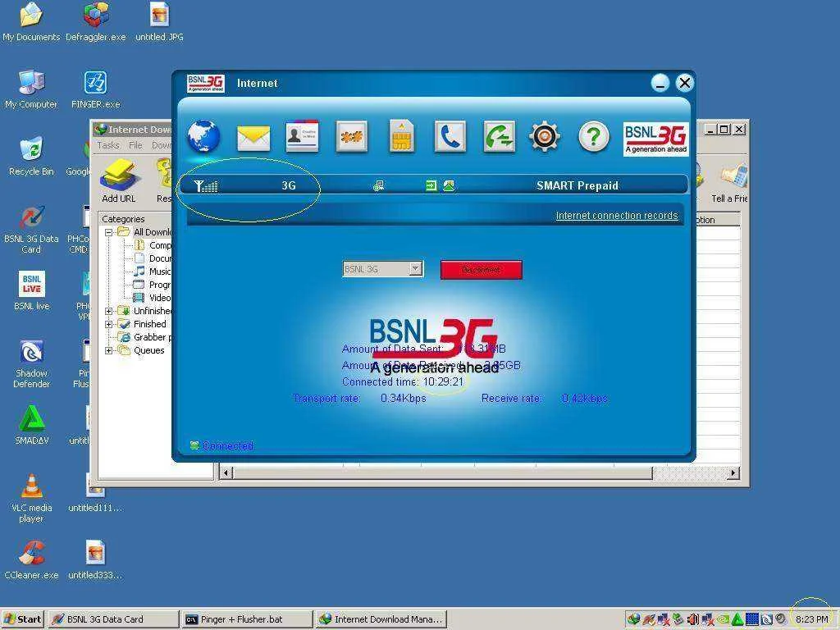
Task: Click the BSNL 3G logo in toolbar
Action: click(655, 139)
